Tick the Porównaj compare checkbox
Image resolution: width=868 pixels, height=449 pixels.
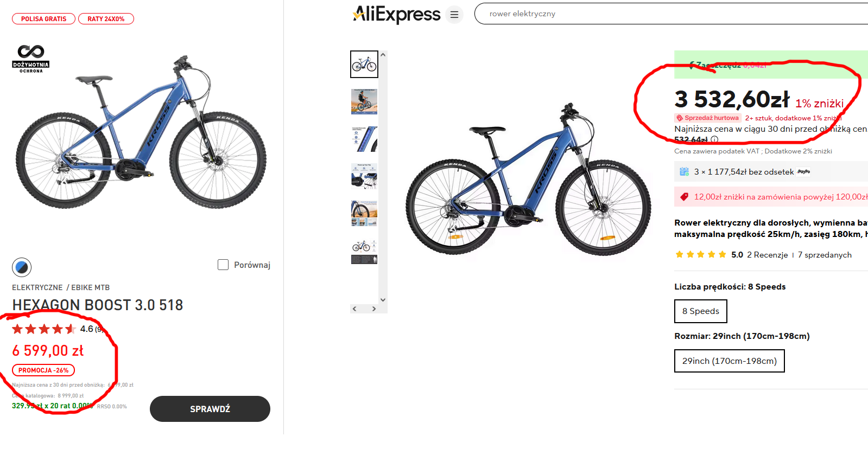point(223,265)
